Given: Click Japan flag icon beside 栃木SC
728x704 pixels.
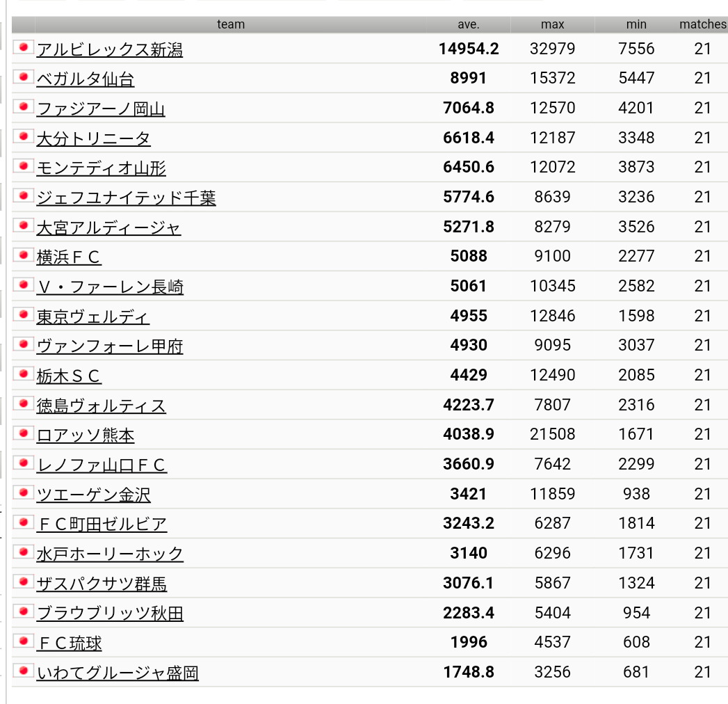Looking at the screenshot, I should [23, 374].
